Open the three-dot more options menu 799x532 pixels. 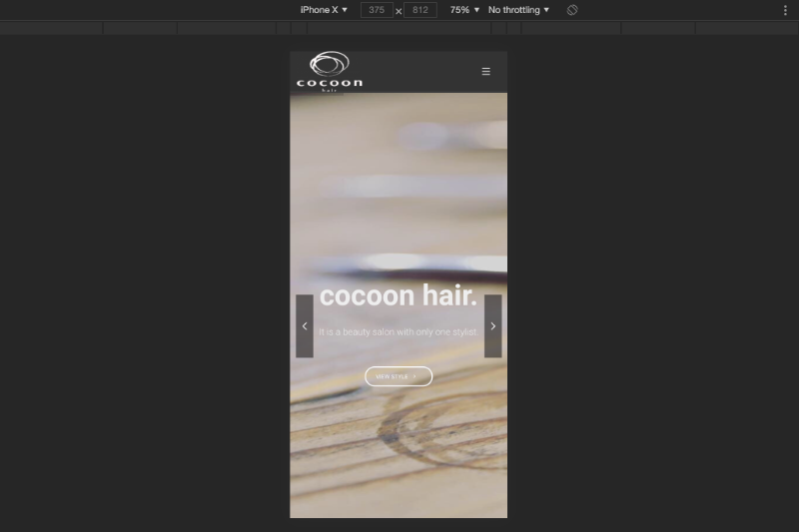(x=785, y=10)
